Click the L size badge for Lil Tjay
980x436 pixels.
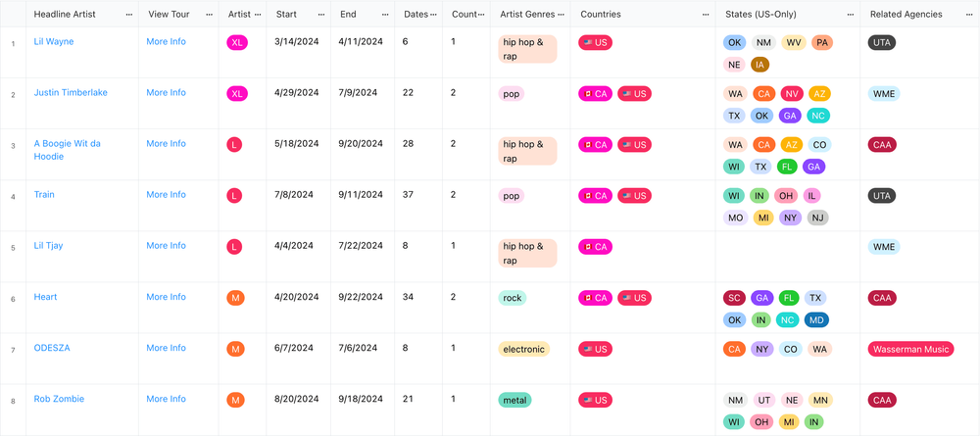point(234,247)
